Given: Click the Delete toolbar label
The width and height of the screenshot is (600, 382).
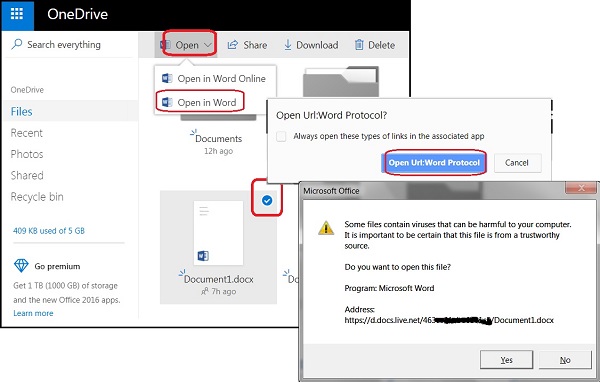Looking at the screenshot, I should pos(381,45).
